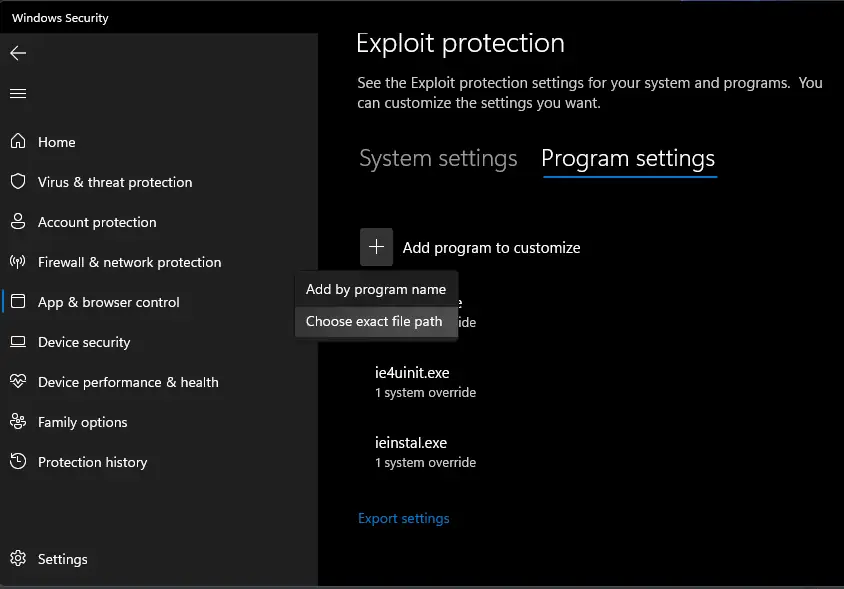Click Export settings link
This screenshot has width=844, height=589.
tap(404, 518)
